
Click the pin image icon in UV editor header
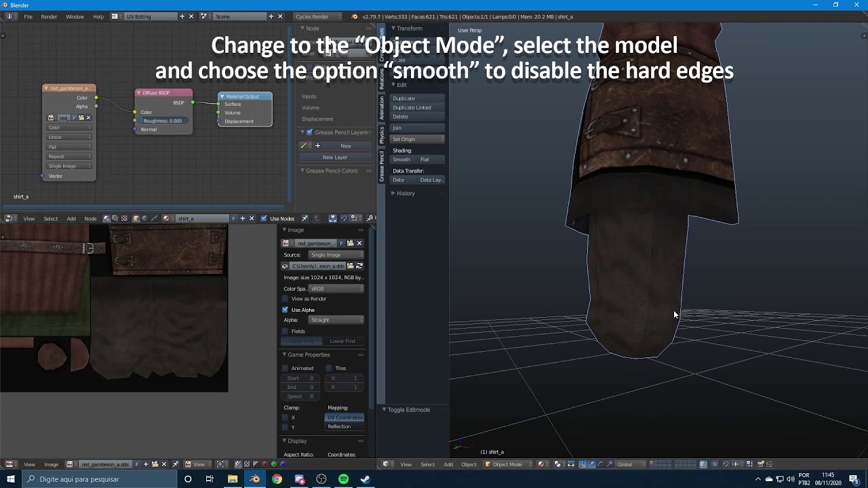coord(176,464)
